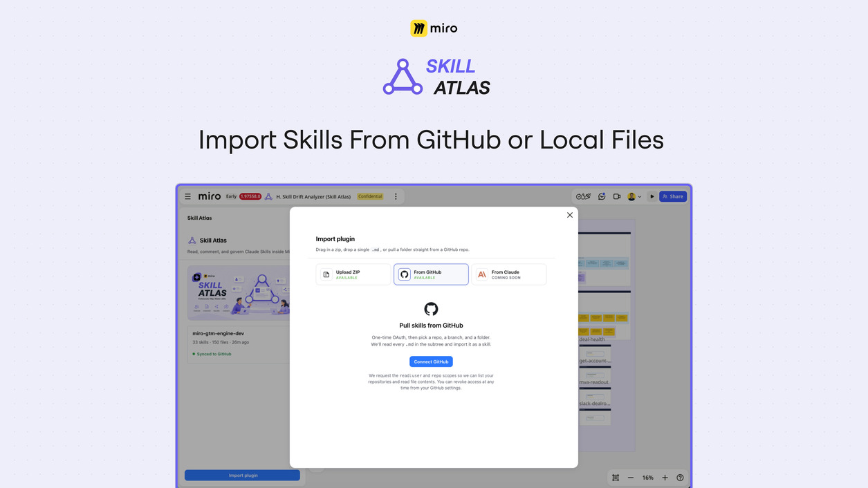The image size is (868, 488).
Task: Open the miro-gtm-engine-dev plugin entry
Action: (239, 344)
